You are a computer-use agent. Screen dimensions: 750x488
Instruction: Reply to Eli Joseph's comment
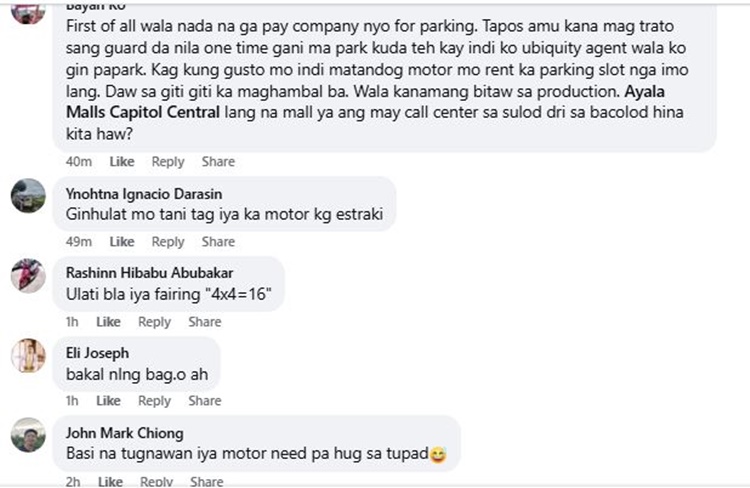[x=154, y=401]
